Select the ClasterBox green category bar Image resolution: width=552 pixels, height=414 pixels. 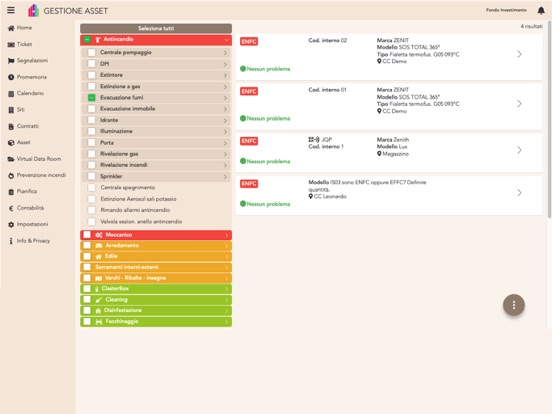coord(156,289)
